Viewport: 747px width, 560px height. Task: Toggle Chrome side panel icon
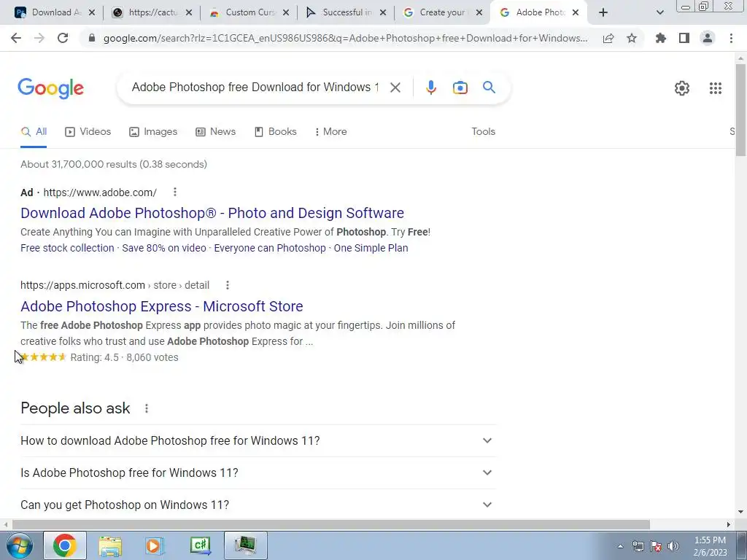684,38
